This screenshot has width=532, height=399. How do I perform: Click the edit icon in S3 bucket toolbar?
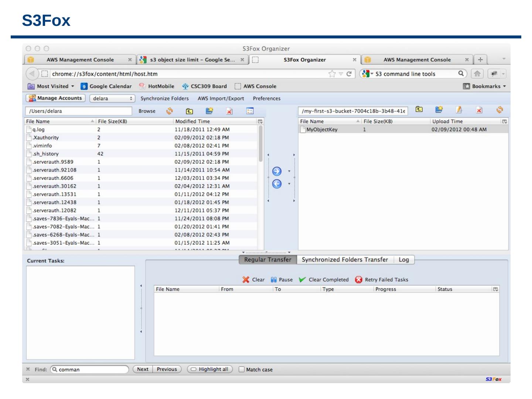coord(459,110)
